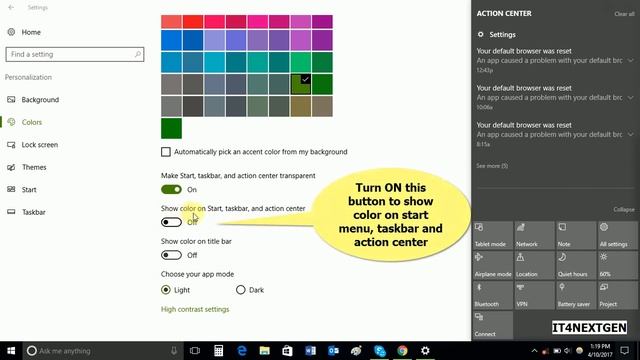This screenshot has height=360, width=640.
Task: Open High contrast settings link
Action: point(195,309)
